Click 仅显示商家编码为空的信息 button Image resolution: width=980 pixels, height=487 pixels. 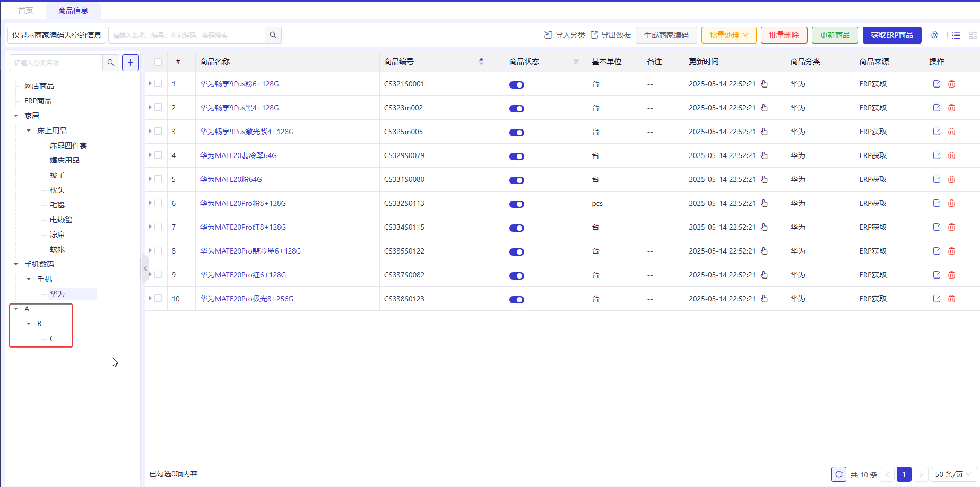(x=57, y=35)
